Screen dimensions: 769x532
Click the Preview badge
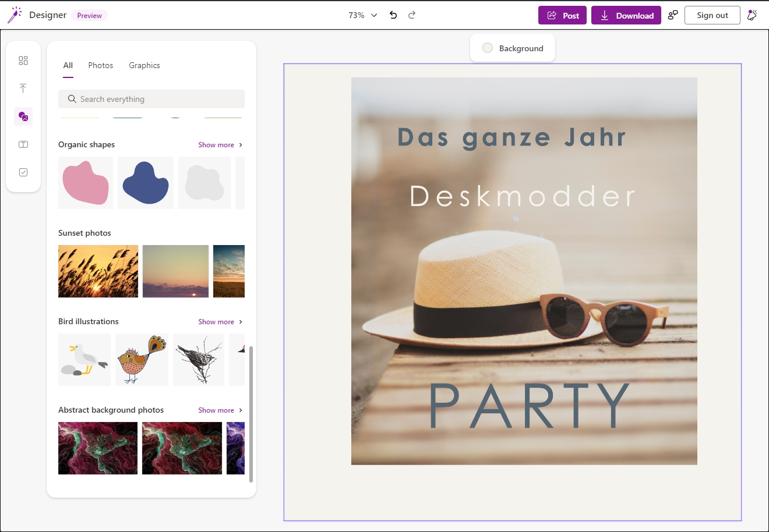[x=90, y=16]
